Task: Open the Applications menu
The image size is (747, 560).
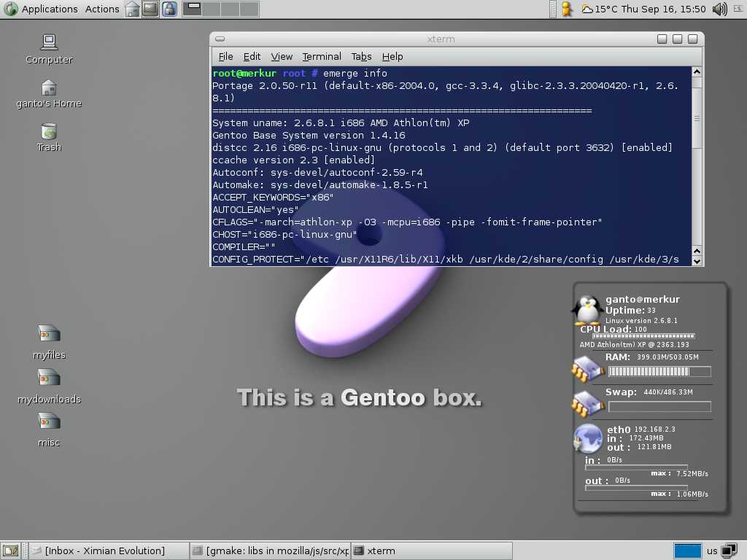Action: coord(49,9)
